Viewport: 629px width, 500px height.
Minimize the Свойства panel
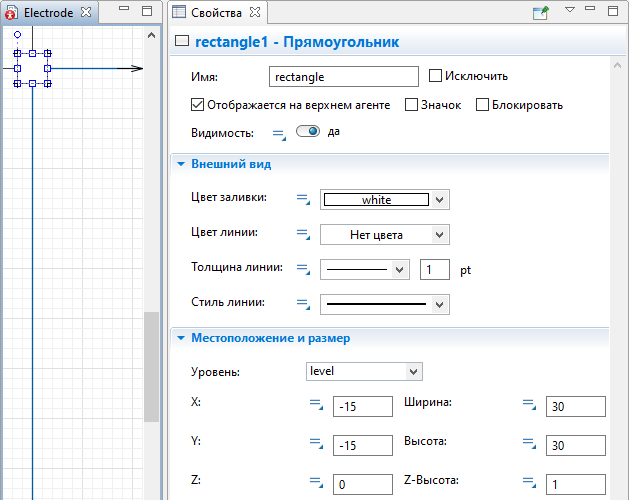(590, 8)
